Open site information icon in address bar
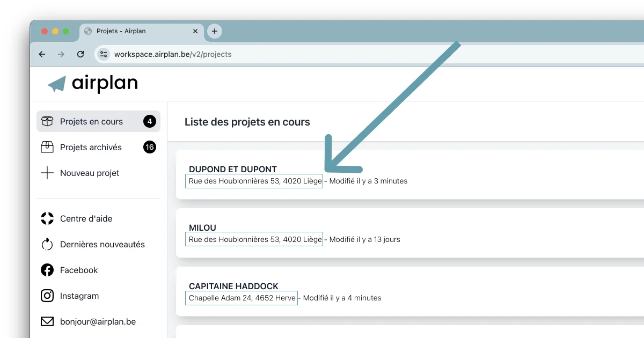 click(104, 54)
